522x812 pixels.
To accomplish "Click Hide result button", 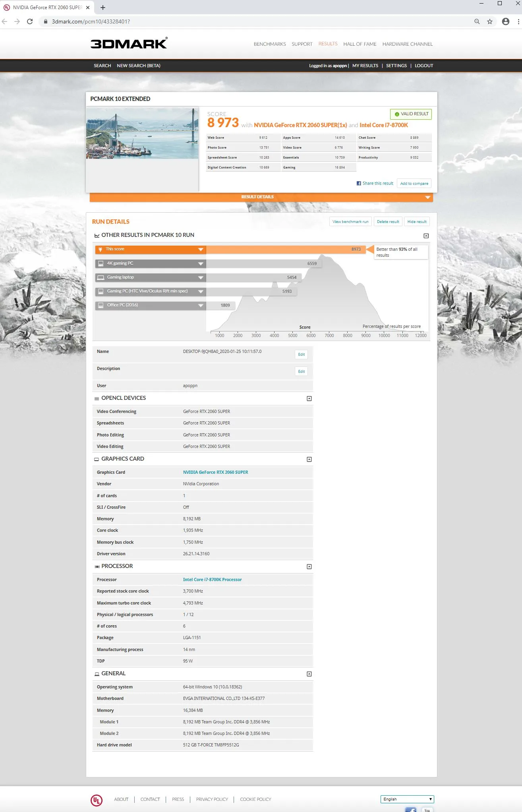I will point(417,222).
